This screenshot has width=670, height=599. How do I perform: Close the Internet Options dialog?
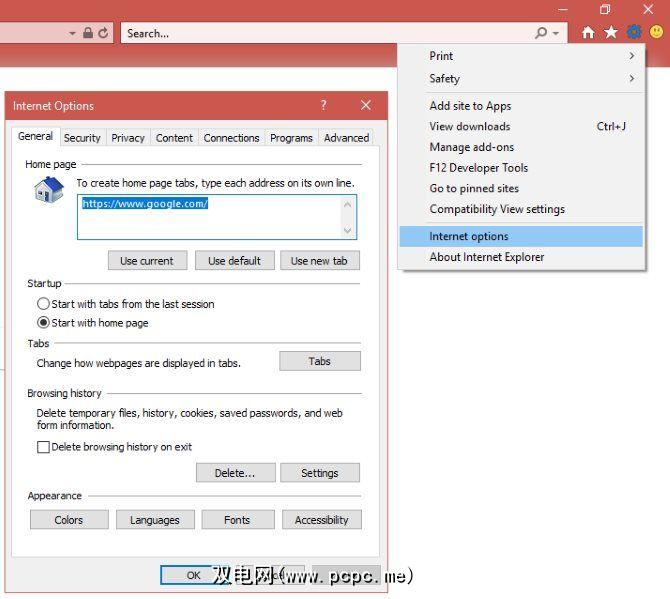pos(366,105)
